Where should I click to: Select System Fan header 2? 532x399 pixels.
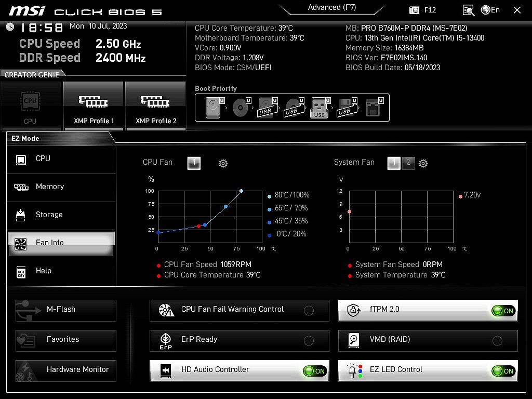(408, 163)
